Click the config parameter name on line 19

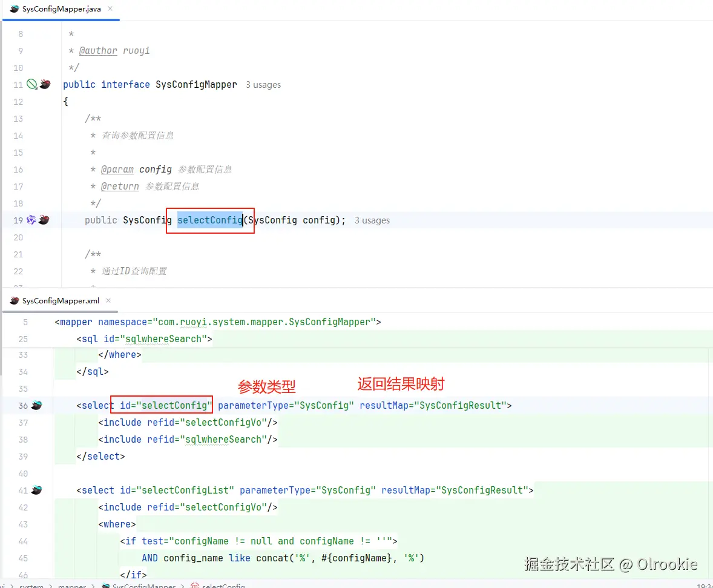click(x=319, y=220)
